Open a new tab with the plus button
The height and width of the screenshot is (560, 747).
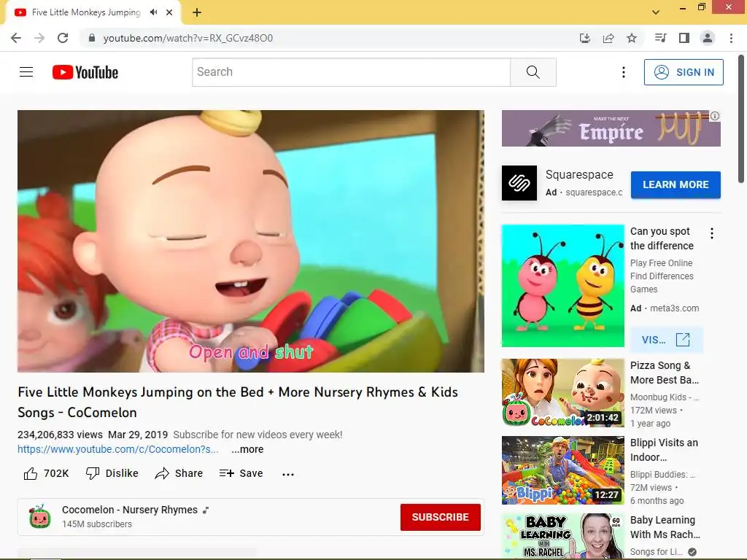197,12
